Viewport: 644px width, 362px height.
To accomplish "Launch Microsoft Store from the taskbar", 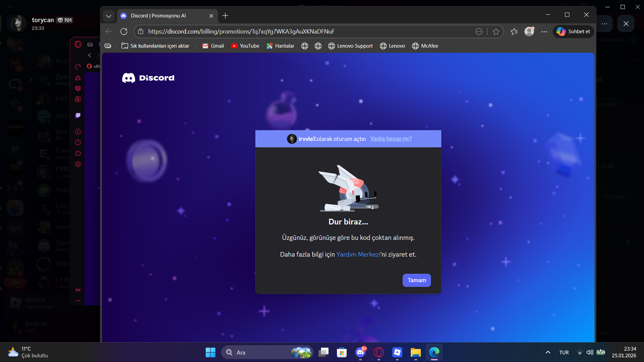I will [x=342, y=352].
